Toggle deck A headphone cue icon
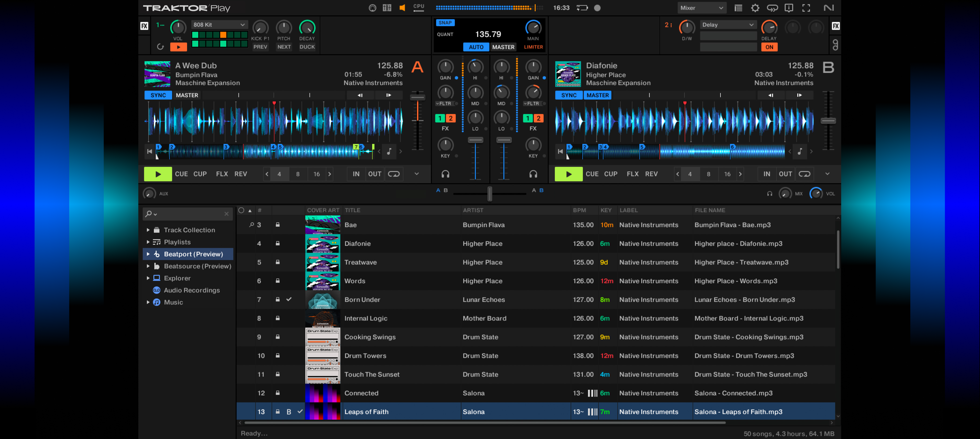 [445, 174]
